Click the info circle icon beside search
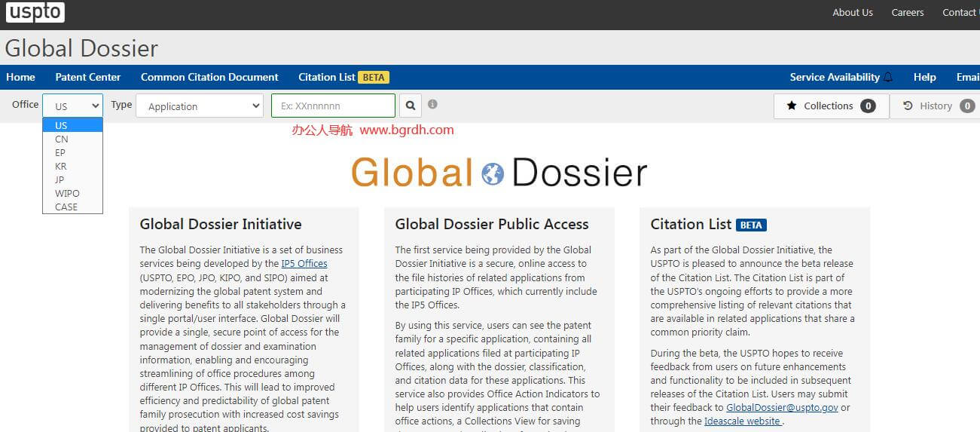Screen dimensions: 980x432 click(432, 105)
